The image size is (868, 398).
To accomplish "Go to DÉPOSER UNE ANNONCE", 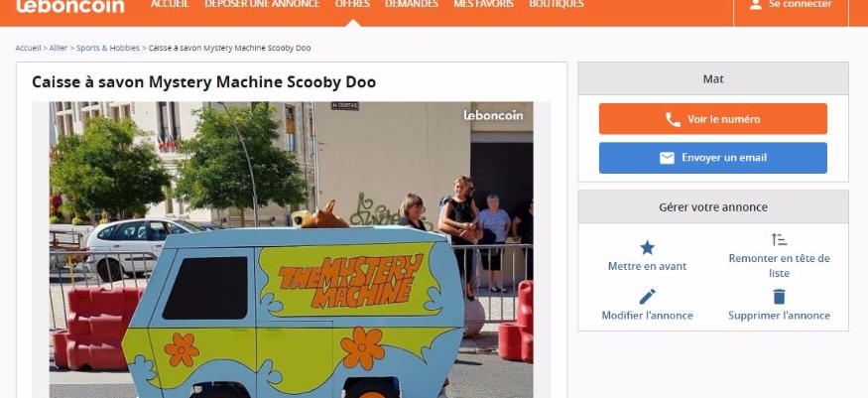I will [262, 4].
